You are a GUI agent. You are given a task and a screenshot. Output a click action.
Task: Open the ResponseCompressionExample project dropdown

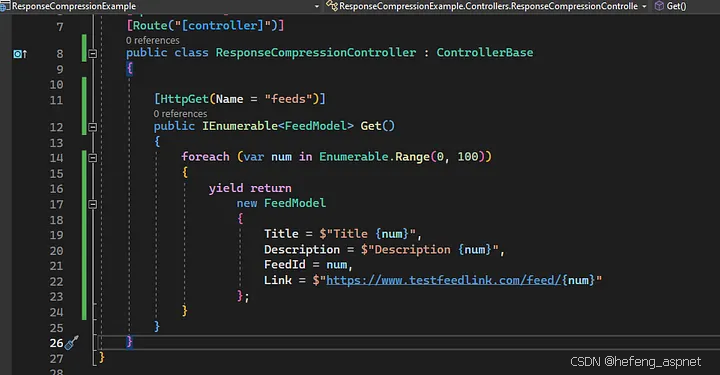[316, 6]
